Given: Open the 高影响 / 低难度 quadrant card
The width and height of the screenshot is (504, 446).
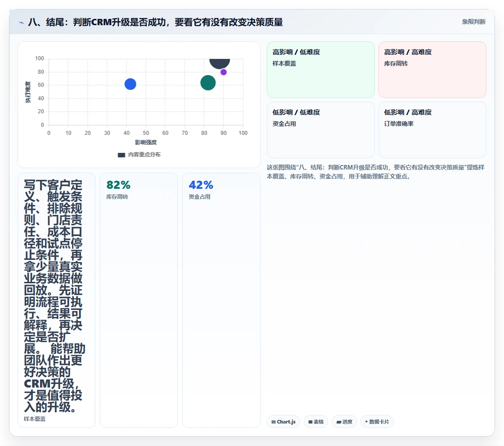Looking at the screenshot, I should point(320,70).
